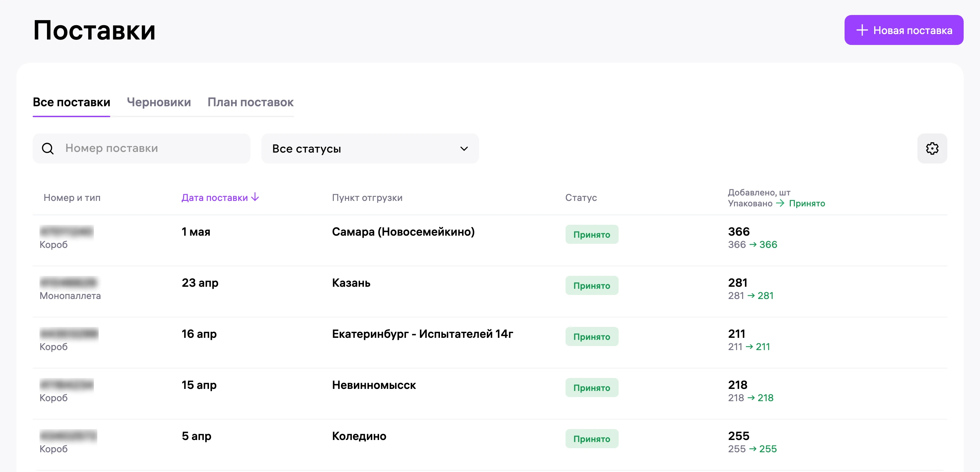This screenshot has height=472, width=980.
Task: Click the Принято badge in Казань row
Action: 592,285
